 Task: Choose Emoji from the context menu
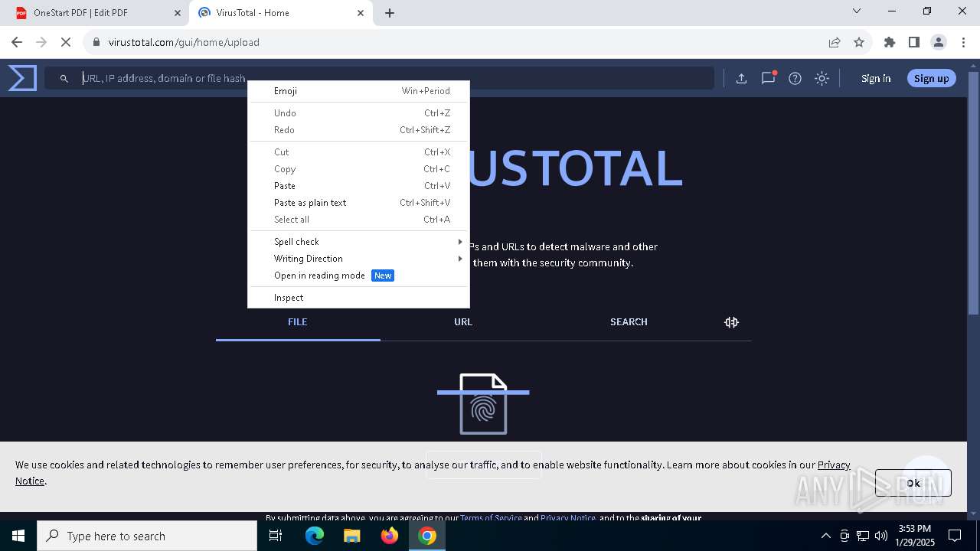[x=358, y=91]
